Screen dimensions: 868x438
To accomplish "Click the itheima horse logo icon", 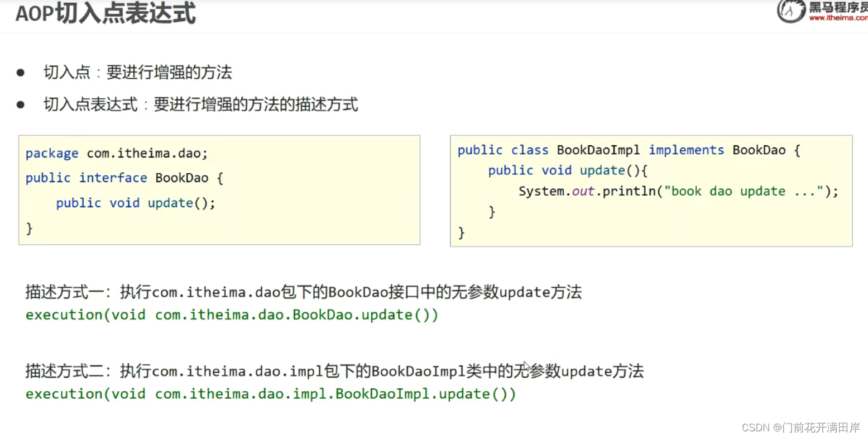I will 792,11.
